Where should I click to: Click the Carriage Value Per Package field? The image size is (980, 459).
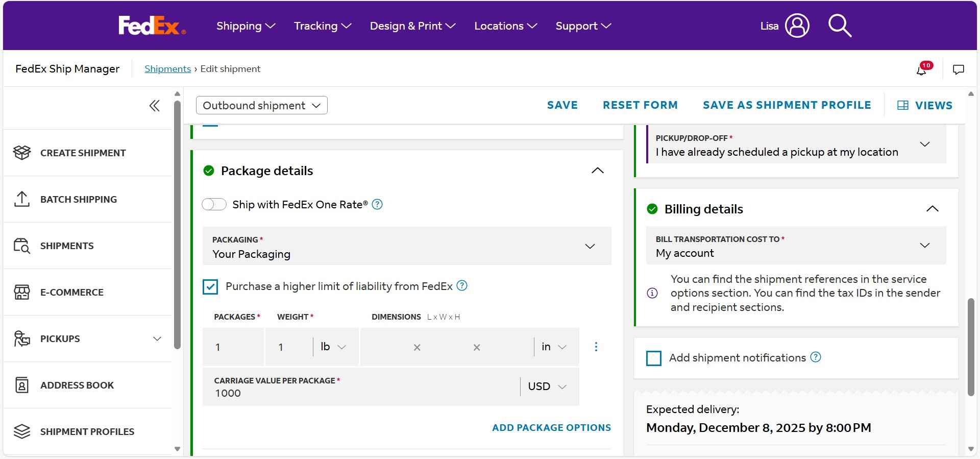pyautogui.click(x=357, y=393)
